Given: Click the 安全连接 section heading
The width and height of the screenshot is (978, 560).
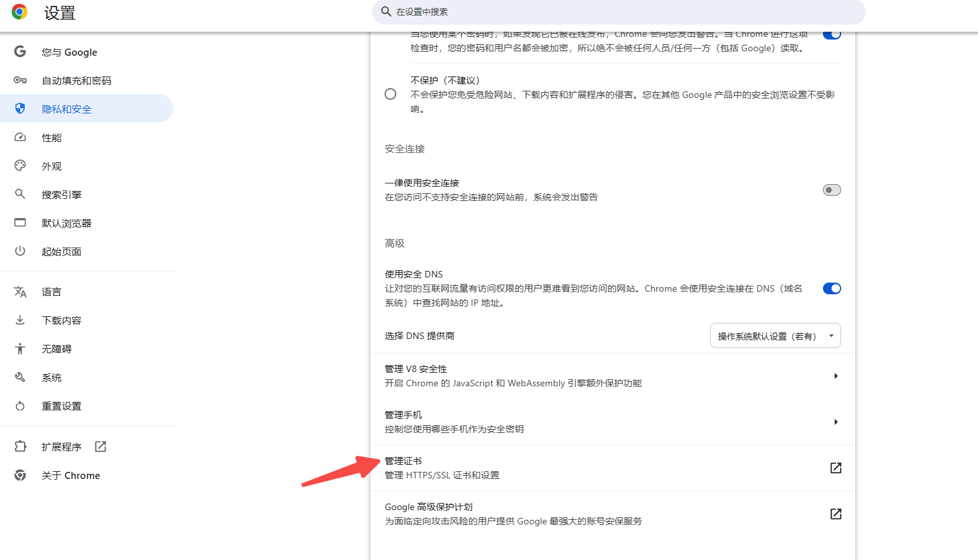Looking at the screenshot, I should point(405,148).
